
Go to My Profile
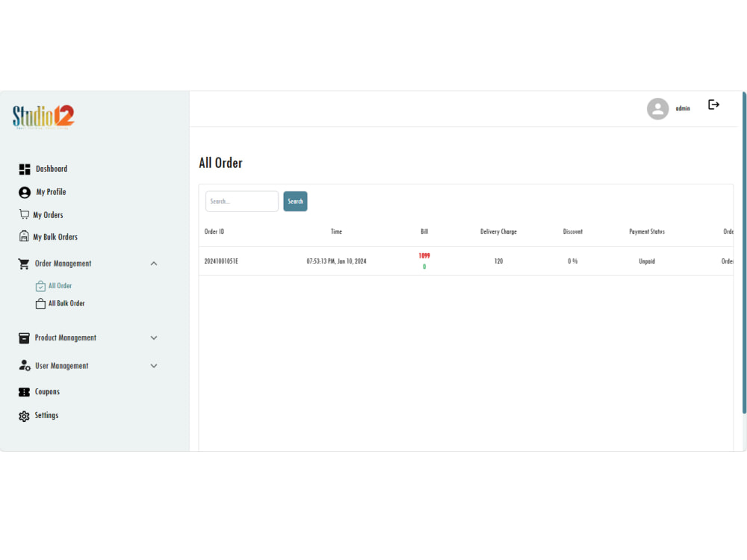tap(51, 192)
